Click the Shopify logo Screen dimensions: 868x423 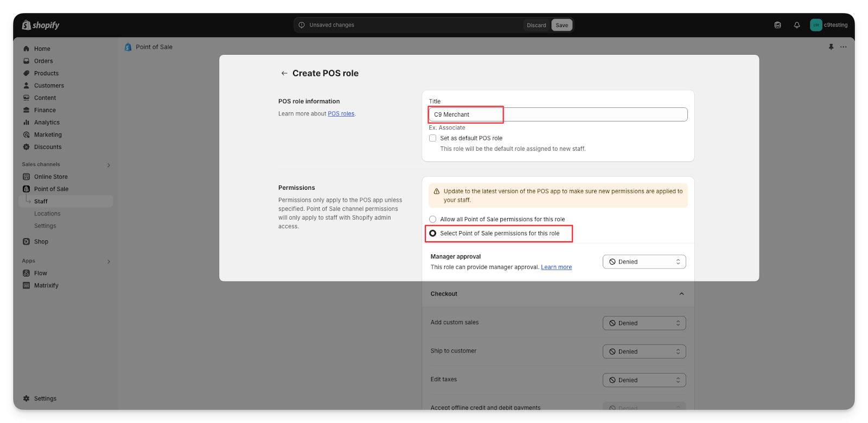[x=41, y=25]
